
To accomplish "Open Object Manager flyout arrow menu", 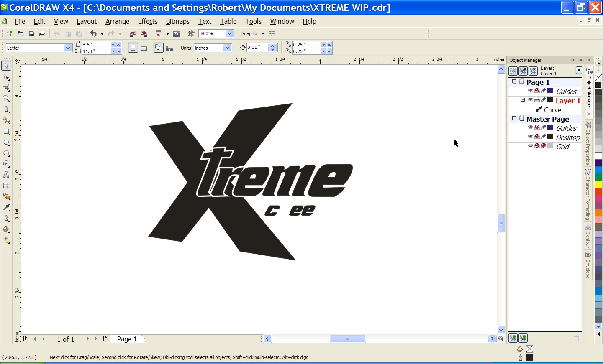I will [579, 70].
